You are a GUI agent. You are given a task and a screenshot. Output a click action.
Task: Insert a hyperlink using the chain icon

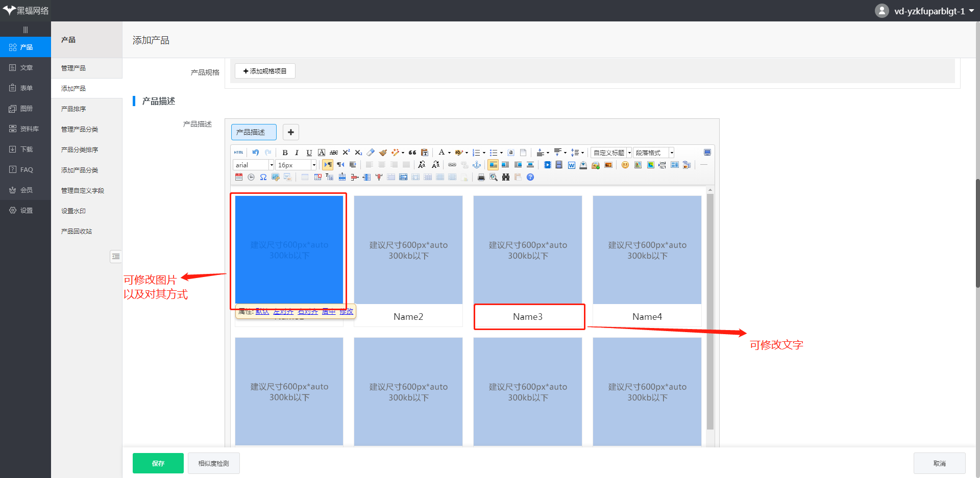tap(452, 165)
